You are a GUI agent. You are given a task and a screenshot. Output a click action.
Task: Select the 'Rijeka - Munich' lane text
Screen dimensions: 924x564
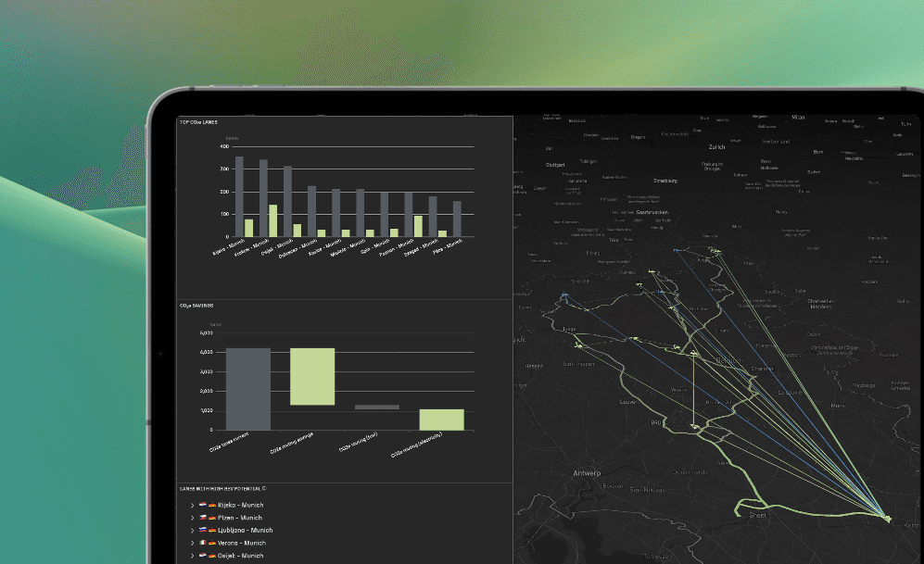click(240, 505)
